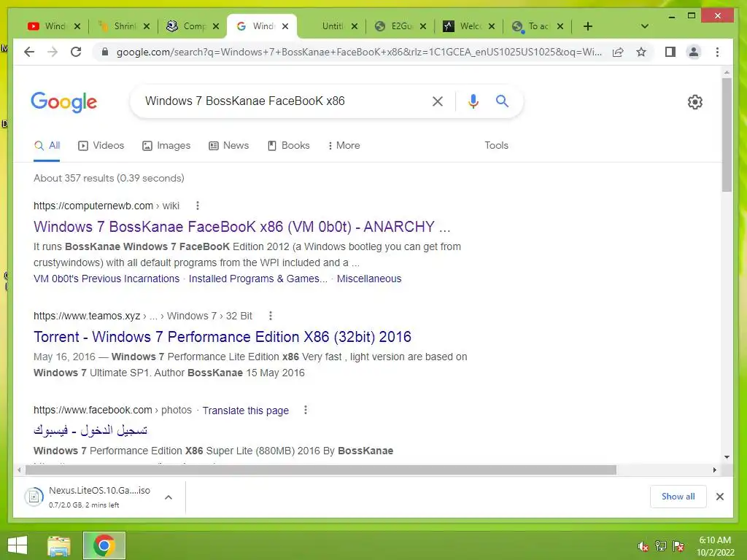The image size is (747, 560).
Task: Expand the tab search dropdown arrow
Action: 645,26
